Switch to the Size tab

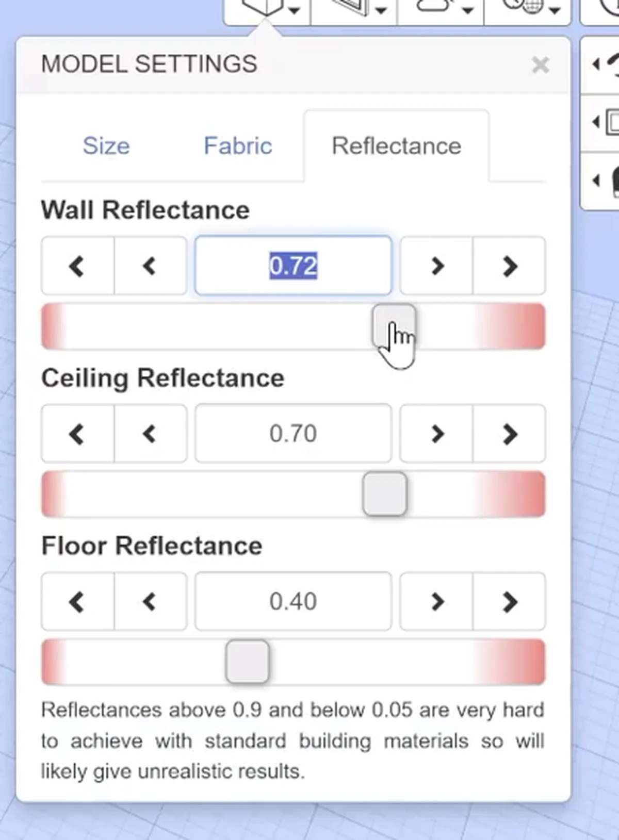click(106, 146)
